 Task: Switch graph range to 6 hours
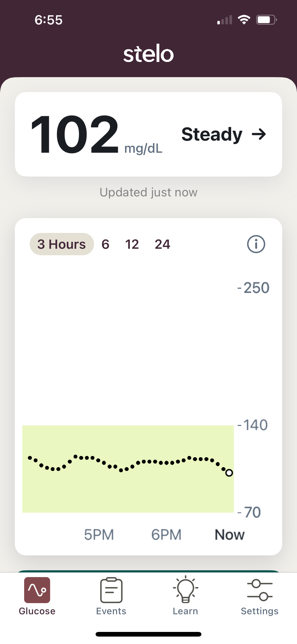coord(105,244)
